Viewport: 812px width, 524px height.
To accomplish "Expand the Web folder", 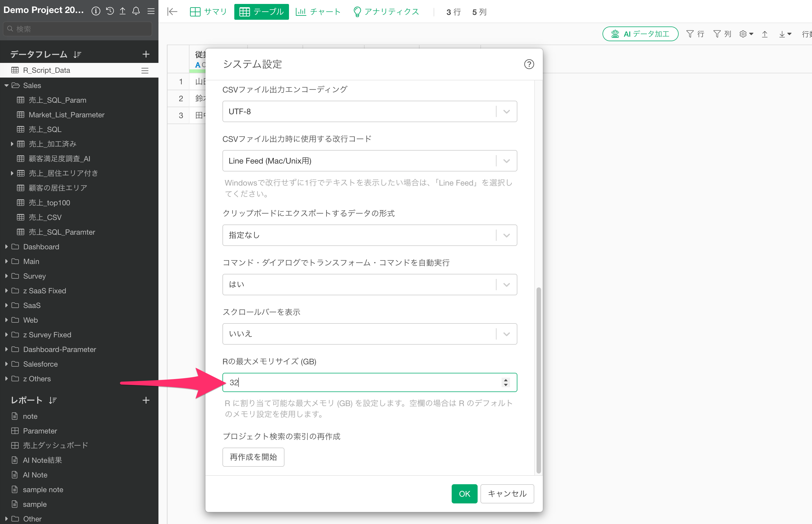I will tap(6, 320).
